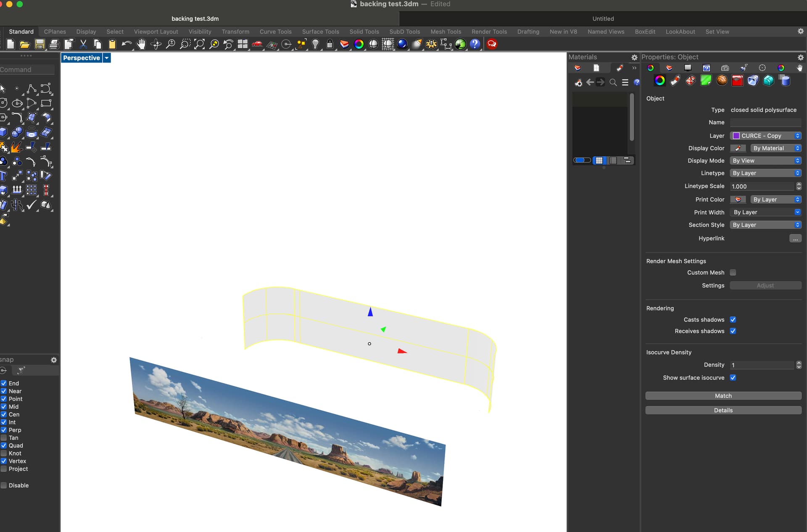Open Rhino options gear toolbar icon
807x532 pixels.
tap(431, 44)
